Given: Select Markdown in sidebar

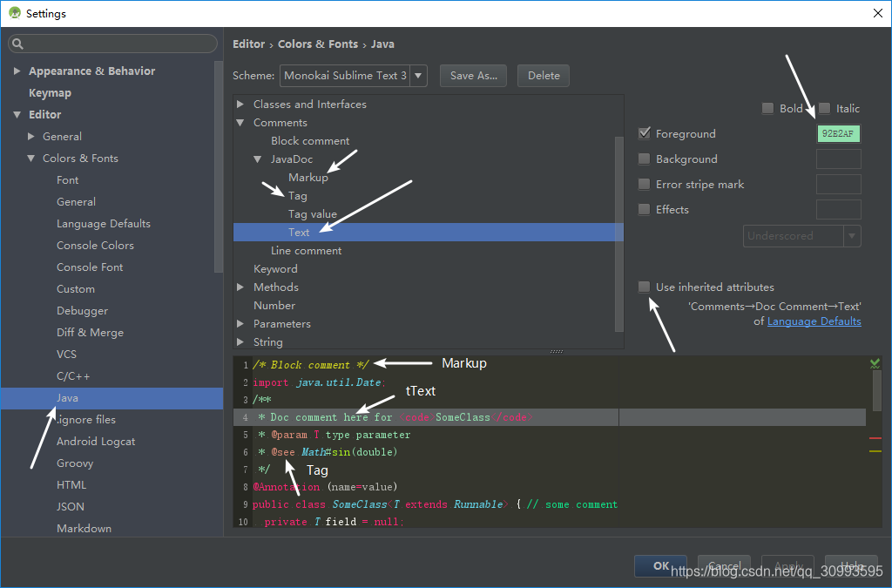Looking at the screenshot, I should click(84, 528).
